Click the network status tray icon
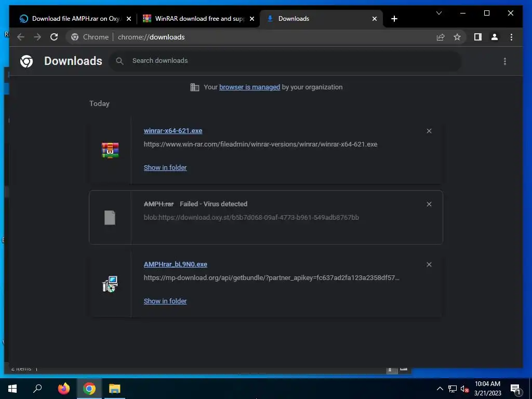Image resolution: width=532 pixels, height=399 pixels. [x=453, y=389]
